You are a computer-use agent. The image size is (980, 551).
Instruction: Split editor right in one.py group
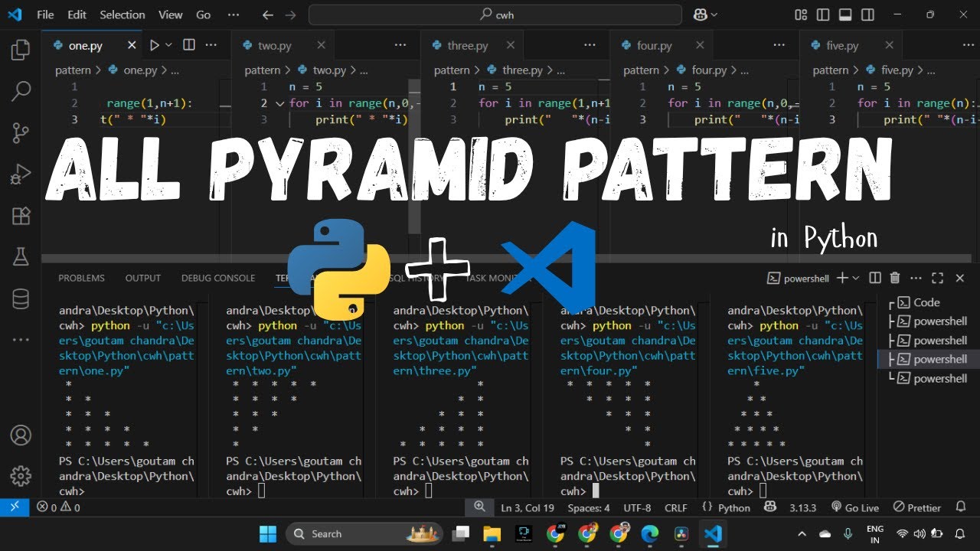(x=189, y=45)
